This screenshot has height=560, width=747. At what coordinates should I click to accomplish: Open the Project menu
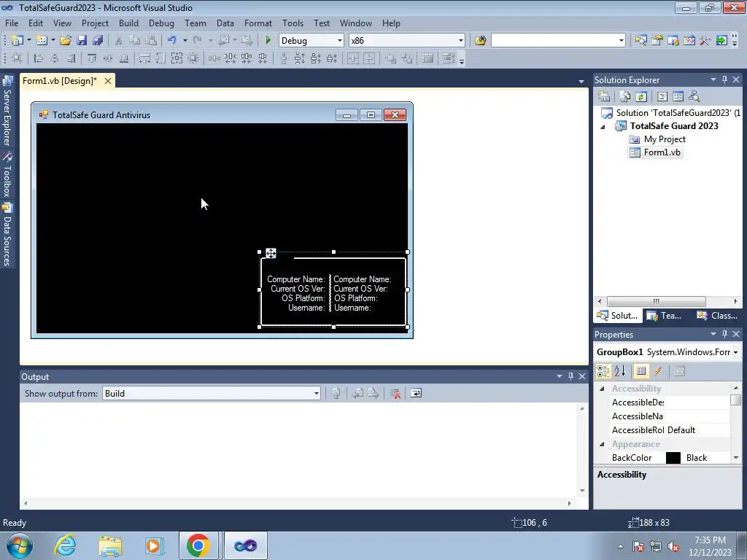click(x=95, y=23)
